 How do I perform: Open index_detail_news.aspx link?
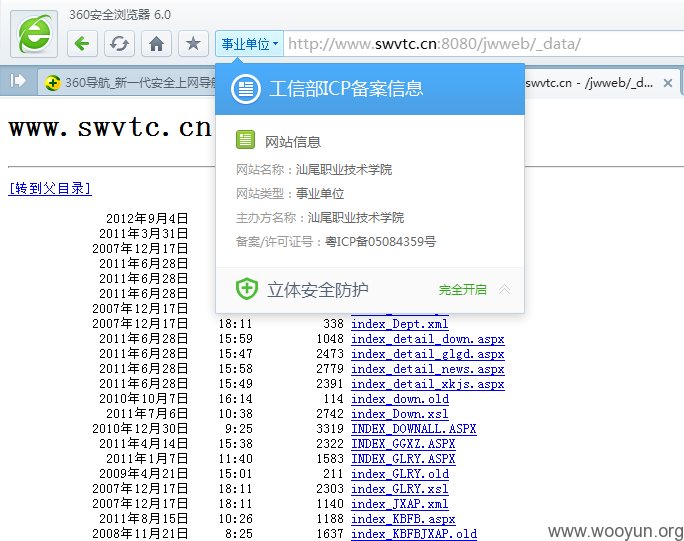tap(428, 369)
